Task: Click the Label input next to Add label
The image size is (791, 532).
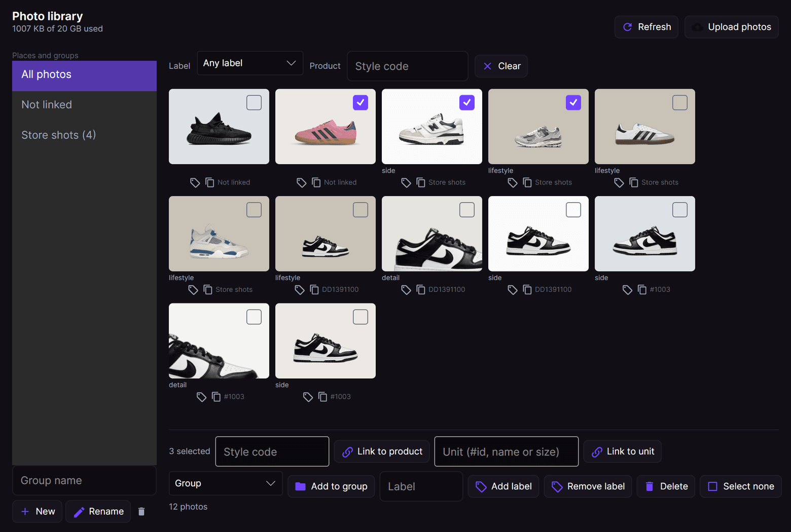Action: click(421, 486)
